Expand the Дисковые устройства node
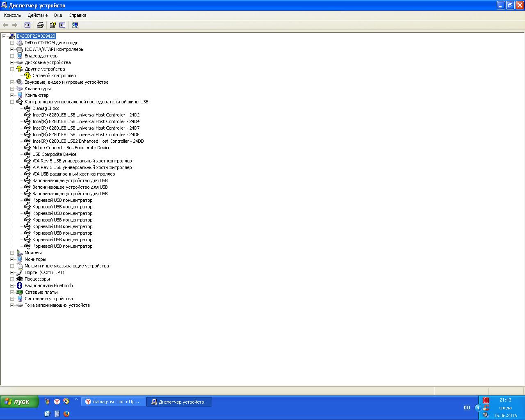The height and width of the screenshot is (420, 525). 12,62
